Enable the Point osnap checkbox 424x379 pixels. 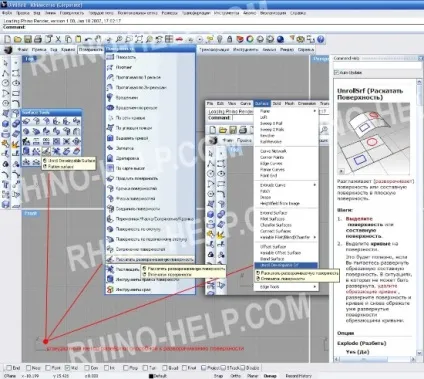tap(48, 368)
